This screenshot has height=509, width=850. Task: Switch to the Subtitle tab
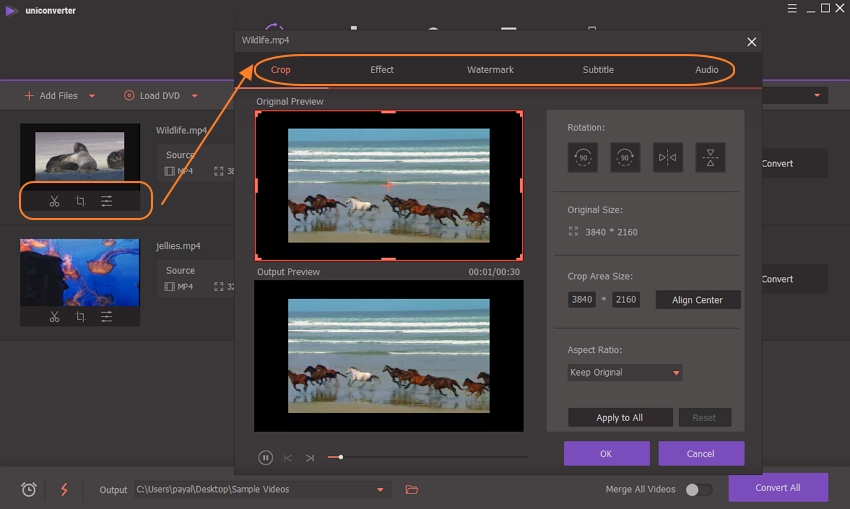pos(598,70)
